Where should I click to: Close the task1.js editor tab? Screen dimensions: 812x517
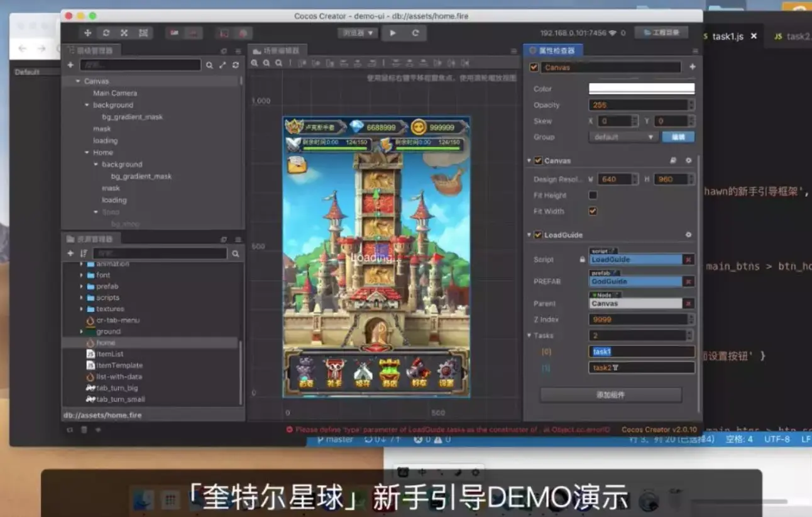pyautogui.click(x=754, y=36)
